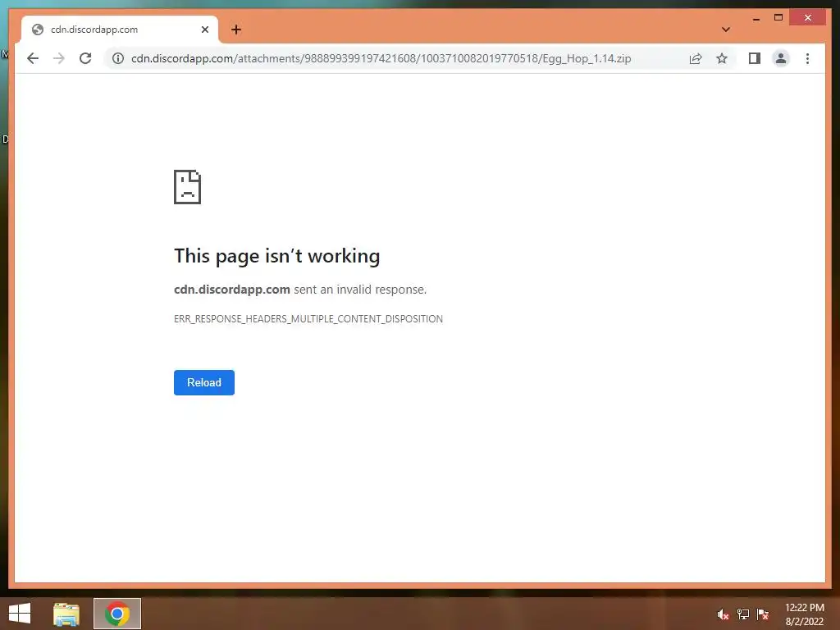Open a new tab with plus button

point(236,30)
